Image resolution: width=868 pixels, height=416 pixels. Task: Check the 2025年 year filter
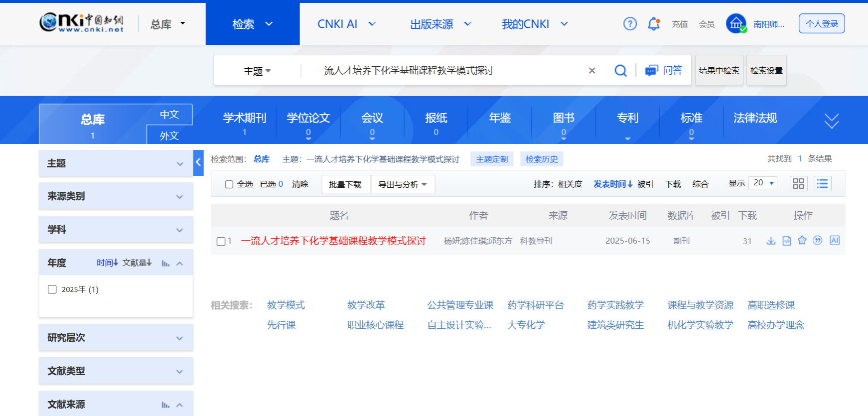[x=52, y=289]
